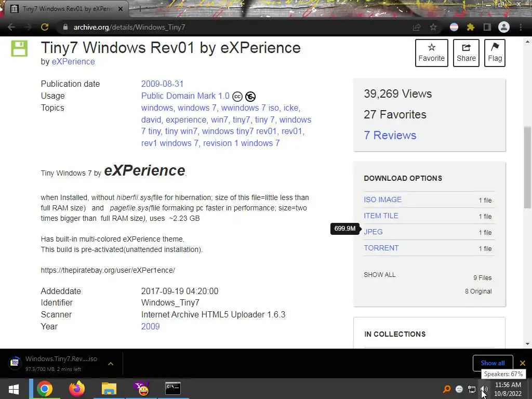Close the downloads bar
Image resolution: width=532 pixels, height=399 pixels.
(523, 363)
